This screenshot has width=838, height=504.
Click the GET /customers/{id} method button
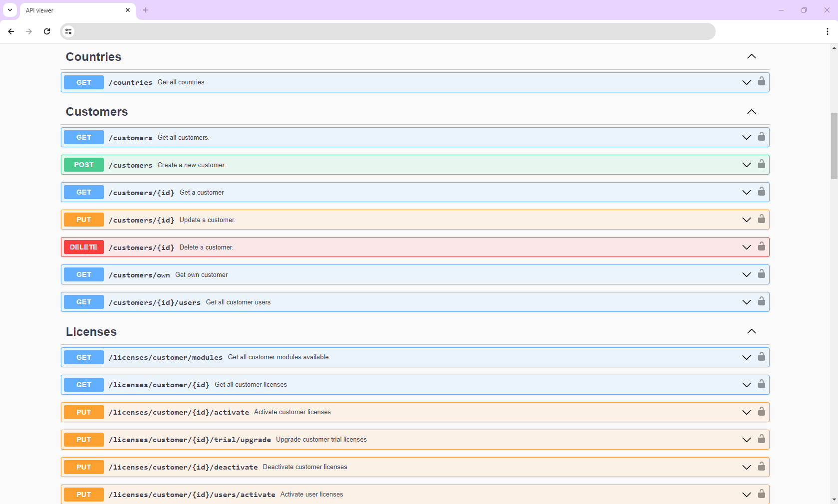click(x=84, y=192)
